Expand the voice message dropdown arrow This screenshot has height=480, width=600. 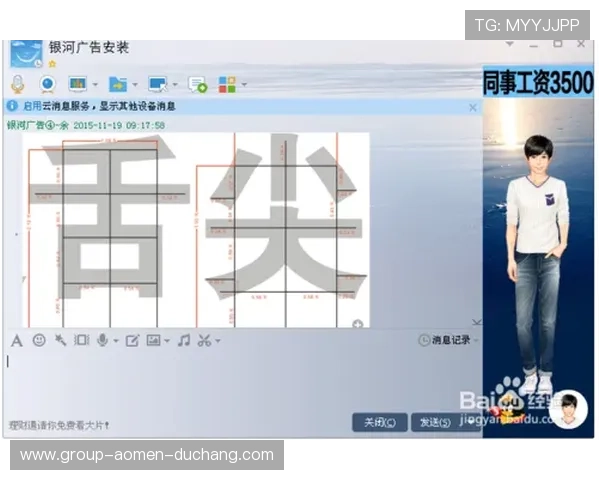(x=116, y=341)
